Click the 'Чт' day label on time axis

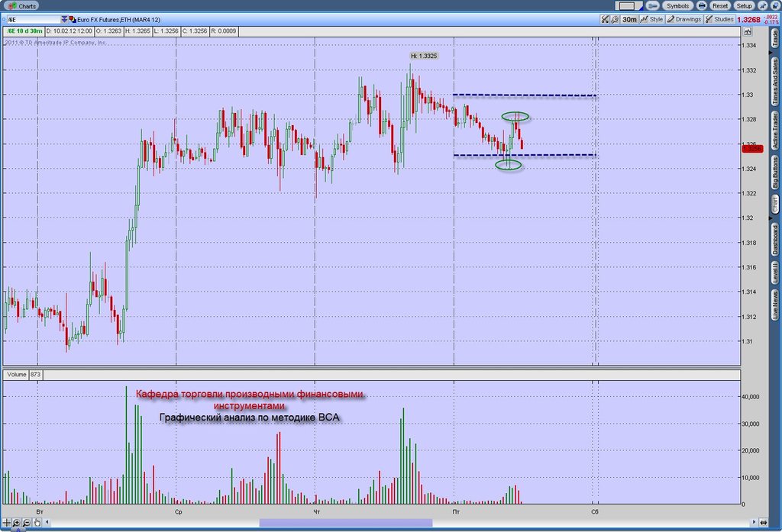[x=317, y=511]
